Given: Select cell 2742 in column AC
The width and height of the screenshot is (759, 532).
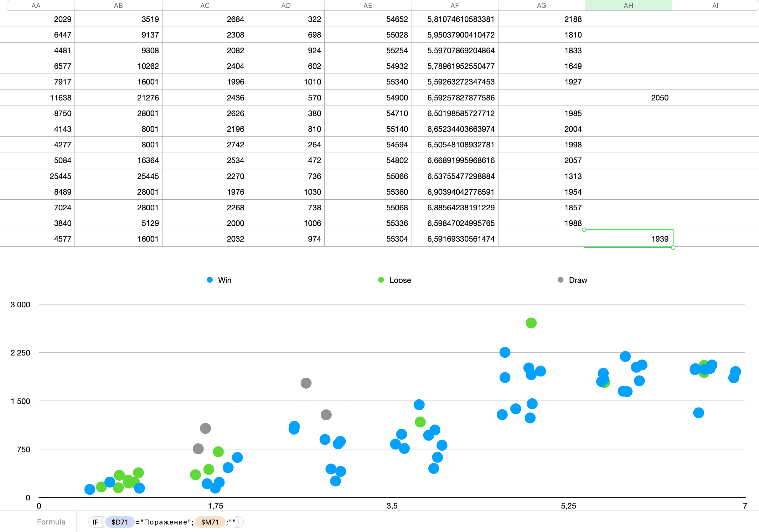Looking at the screenshot, I should (x=205, y=144).
